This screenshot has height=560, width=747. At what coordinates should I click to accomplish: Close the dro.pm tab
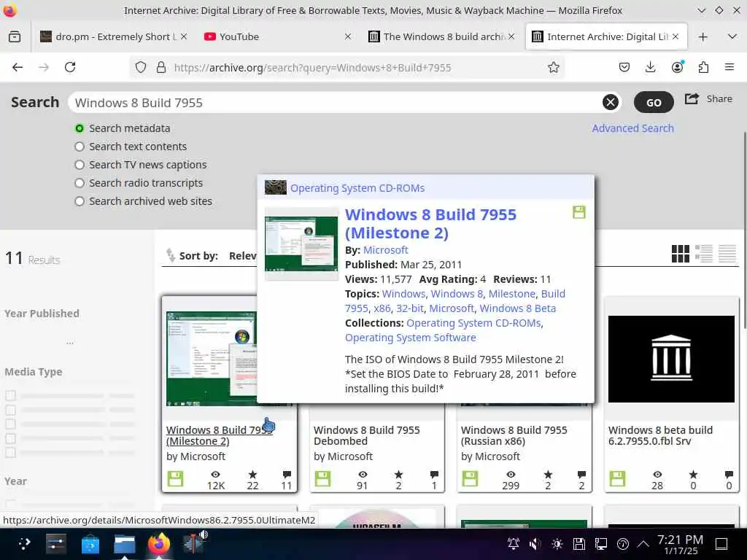(x=184, y=36)
